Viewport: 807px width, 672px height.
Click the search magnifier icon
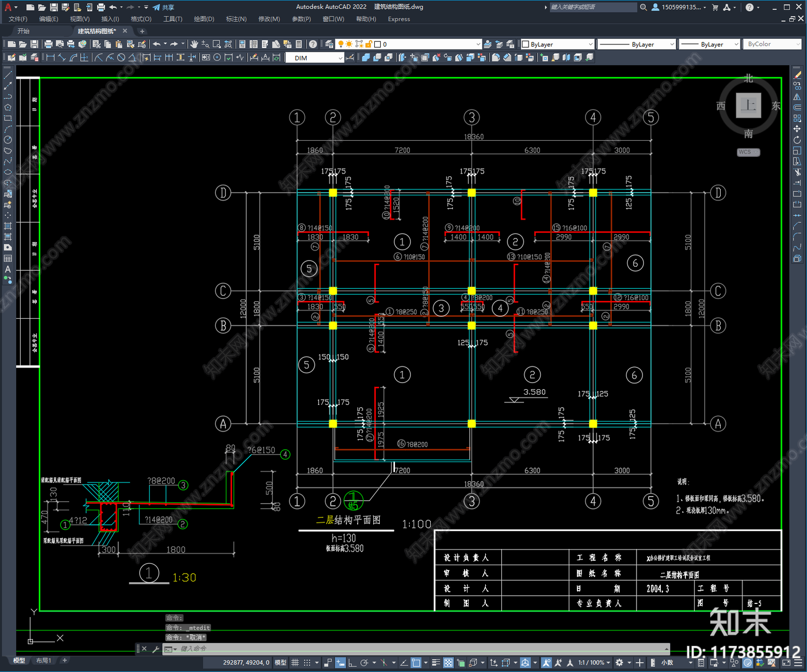643,7
